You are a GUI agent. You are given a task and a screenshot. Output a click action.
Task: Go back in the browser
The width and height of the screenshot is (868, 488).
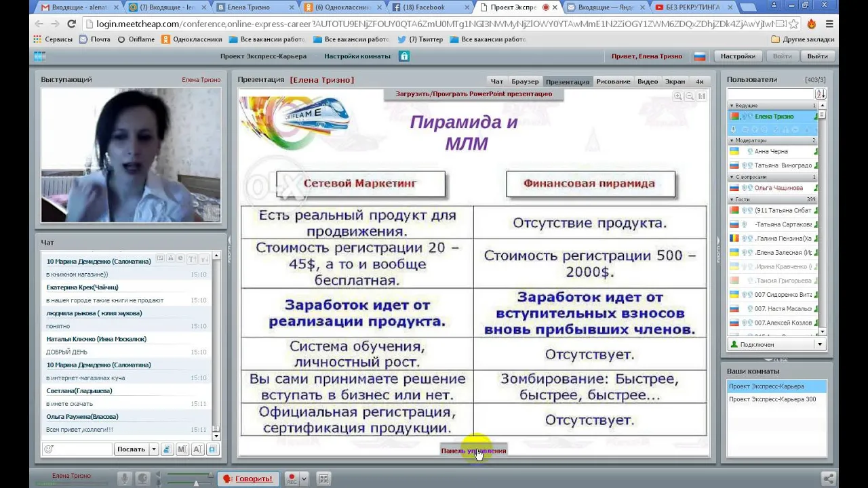point(39,24)
